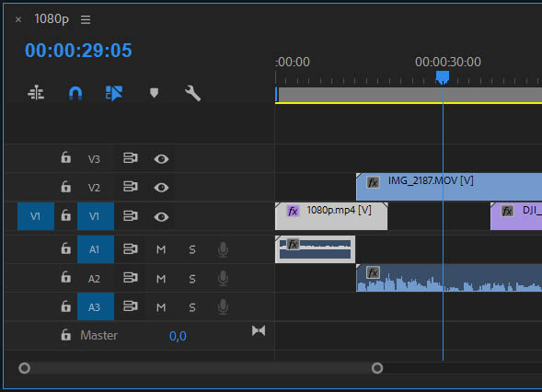Open Timeline Display Settings wrench
Image resolution: width=542 pixels, height=392 pixels.
click(192, 93)
